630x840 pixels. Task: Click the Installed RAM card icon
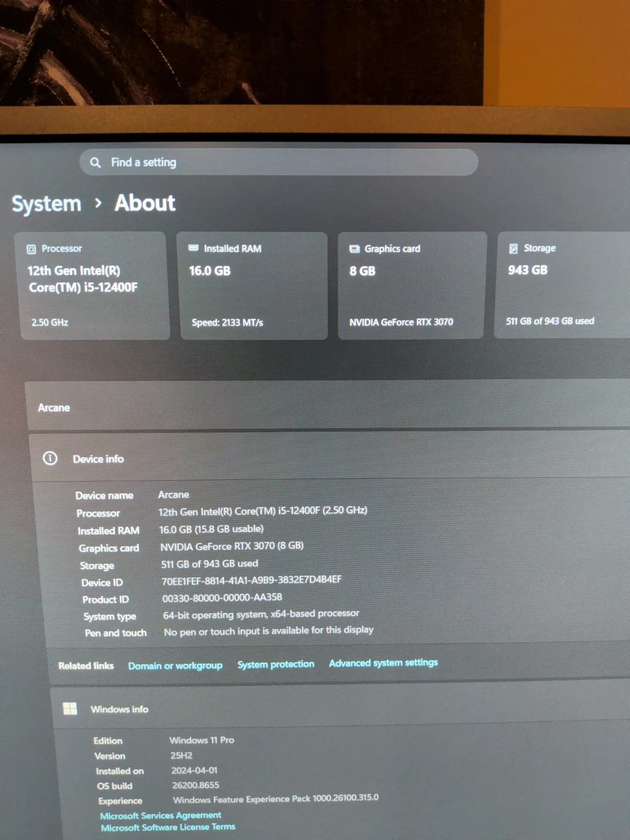(194, 248)
